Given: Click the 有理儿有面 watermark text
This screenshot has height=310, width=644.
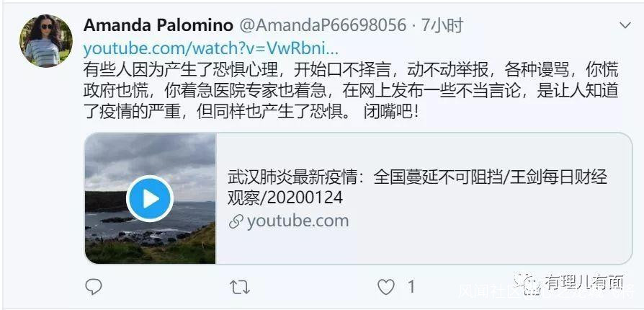Looking at the screenshot, I should click(x=584, y=283).
